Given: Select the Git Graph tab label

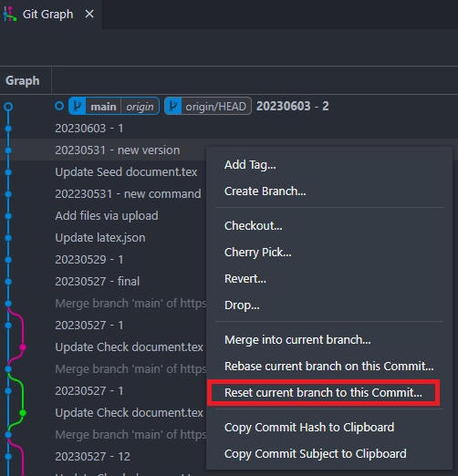Looking at the screenshot, I should click(48, 15).
